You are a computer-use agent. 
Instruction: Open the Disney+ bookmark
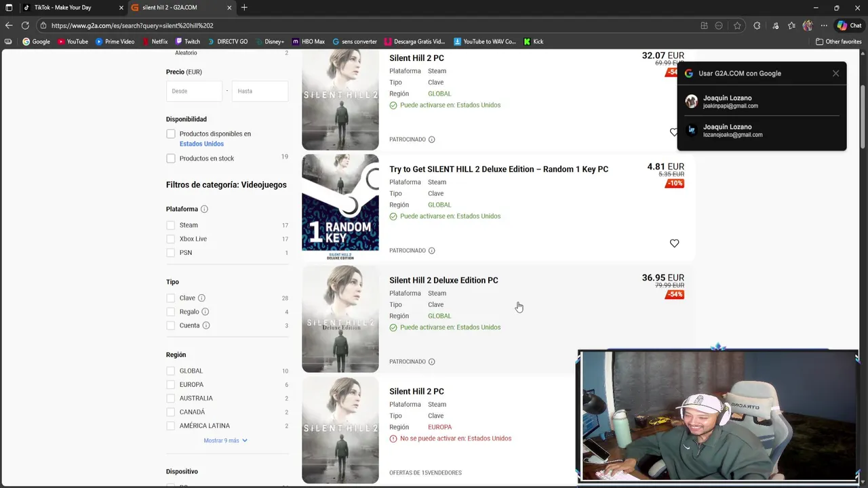[x=269, y=41]
